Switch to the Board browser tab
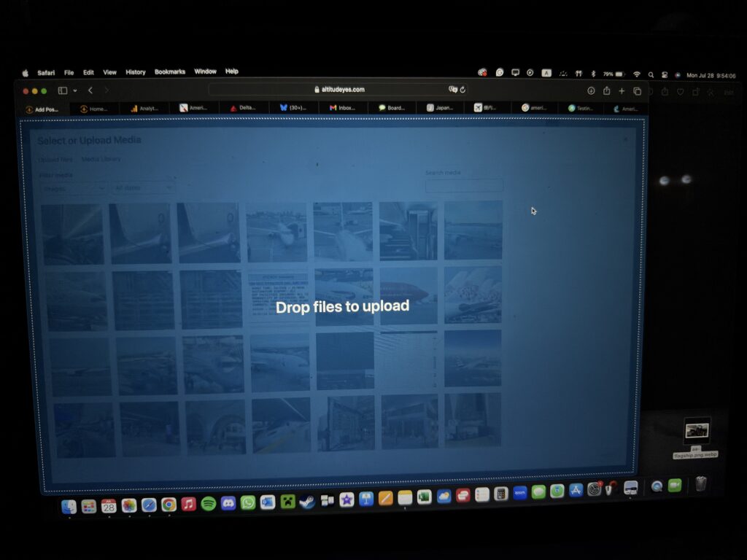This screenshot has height=560, width=747. pos(392,108)
